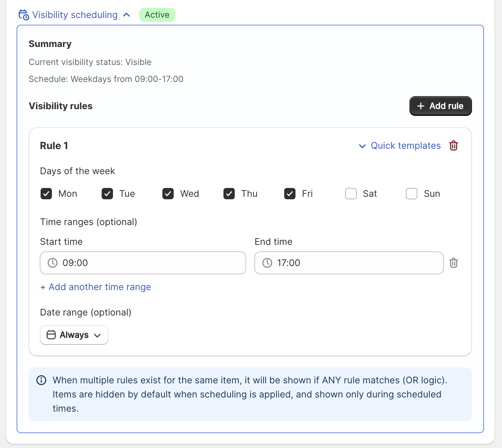502x448 pixels.
Task: Click Add another time range link
Action: tap(96, 287)
